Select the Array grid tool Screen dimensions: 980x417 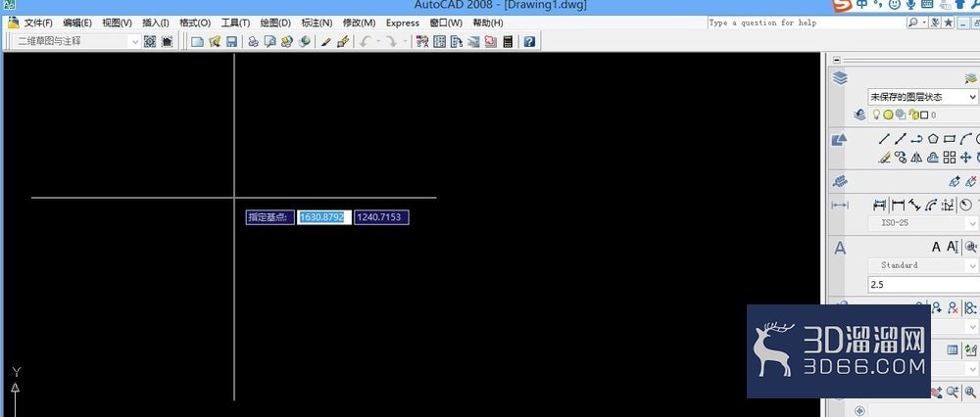(x=950, y=158)
